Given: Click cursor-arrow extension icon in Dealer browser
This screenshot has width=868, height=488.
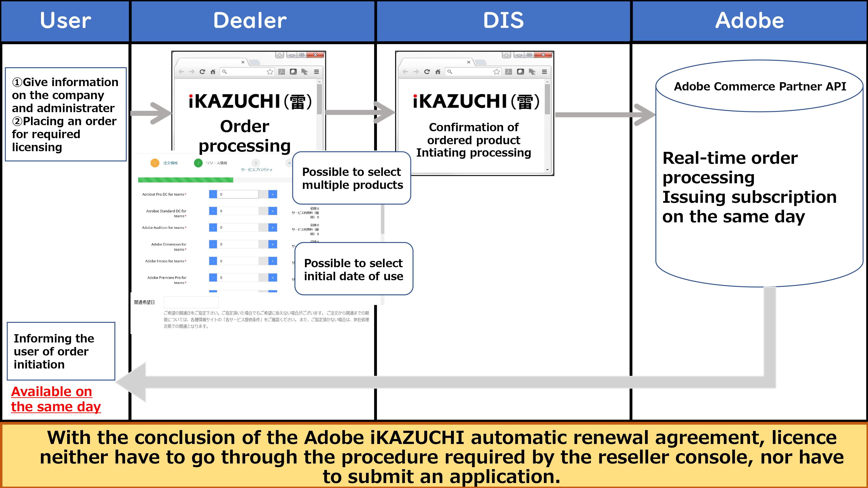Looking at the screenshot, I should pos(305,72).
